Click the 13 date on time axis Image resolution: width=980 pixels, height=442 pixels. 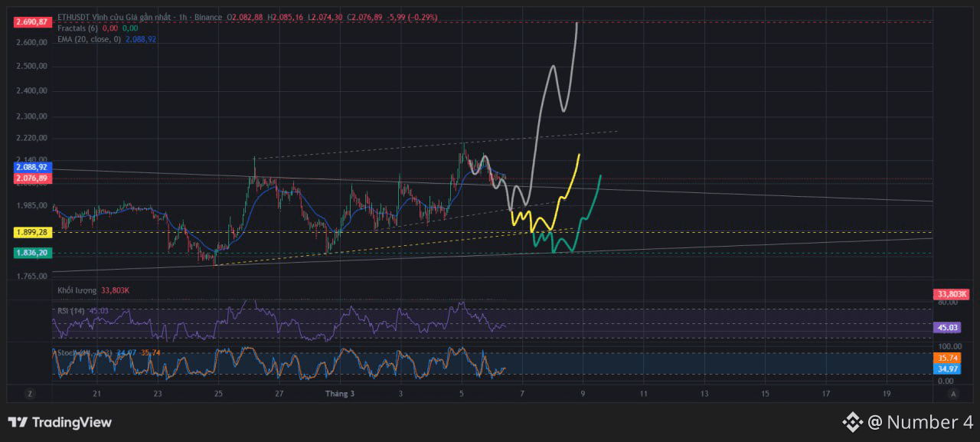(704, 394)
